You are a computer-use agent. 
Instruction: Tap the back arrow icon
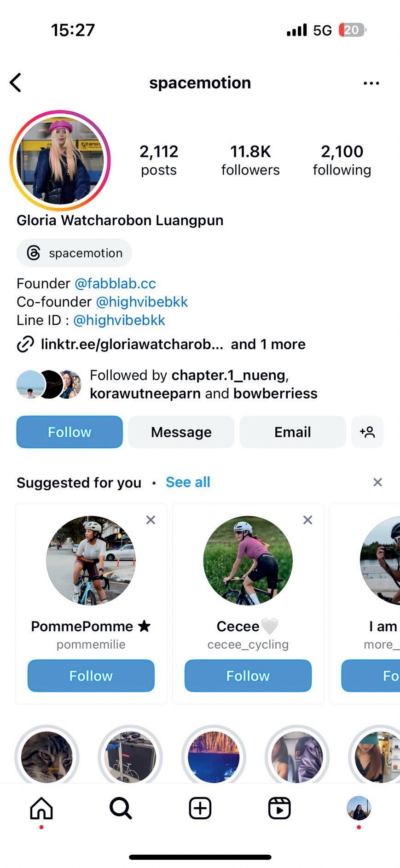click(16, 83)
